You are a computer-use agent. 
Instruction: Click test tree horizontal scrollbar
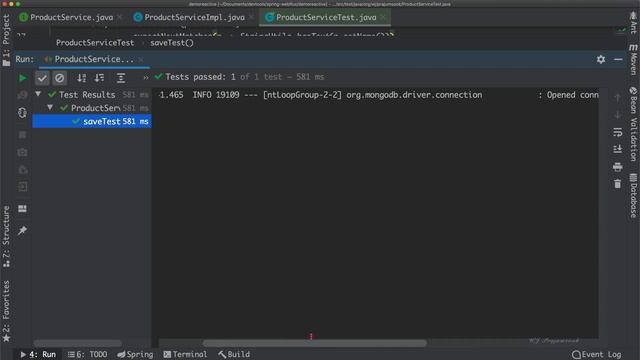[78, 343]
